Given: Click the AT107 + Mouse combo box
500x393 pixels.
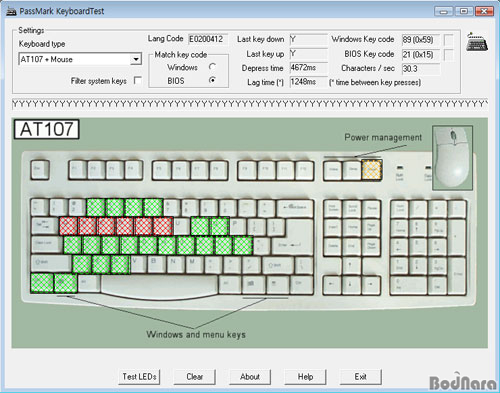Looking at the screenshot, I should click(80, 59).
